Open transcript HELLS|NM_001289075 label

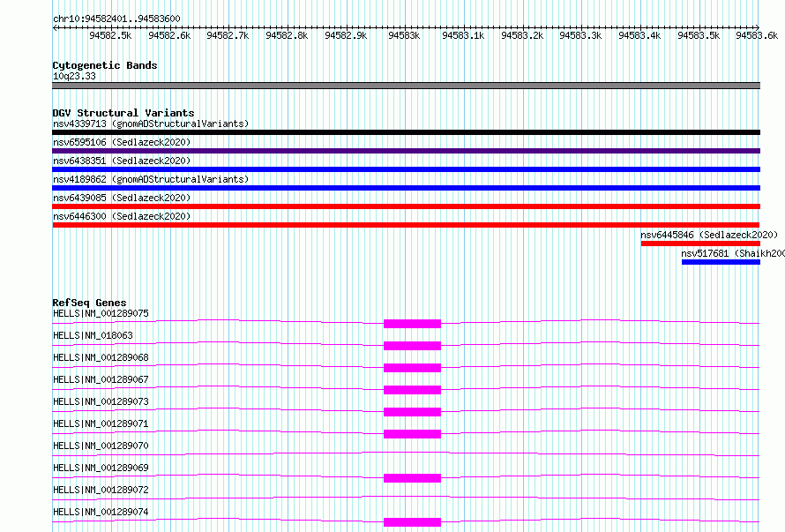pyautogui.click(x=101, y=313)
